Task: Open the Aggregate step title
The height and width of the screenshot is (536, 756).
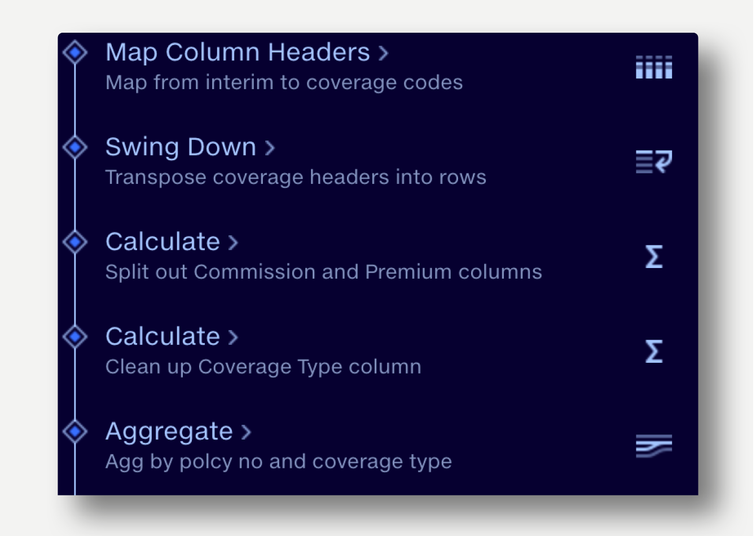Action: 169,432
